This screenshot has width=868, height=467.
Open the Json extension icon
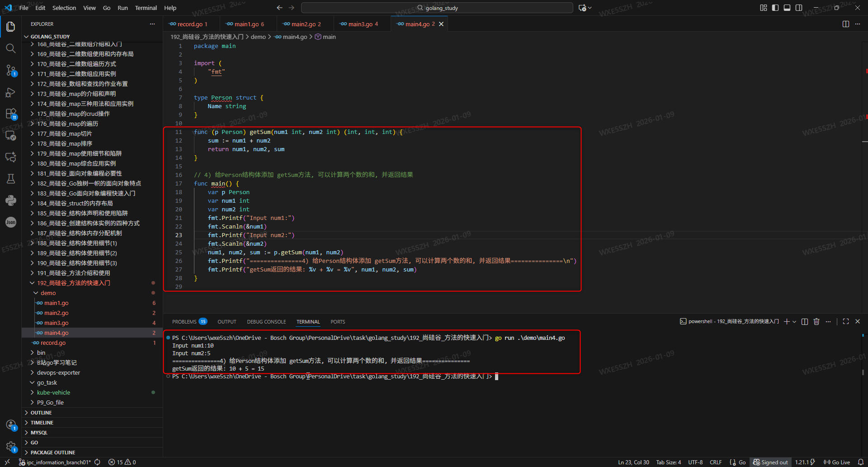pos(11,222)
